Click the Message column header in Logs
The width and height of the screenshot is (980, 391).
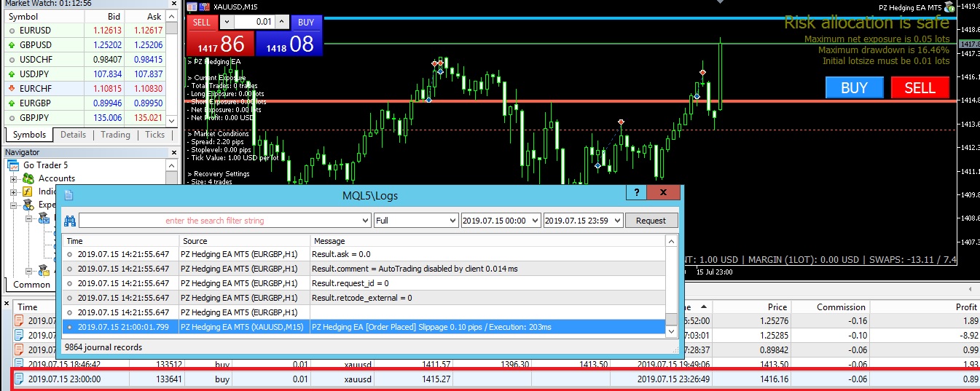488,241
